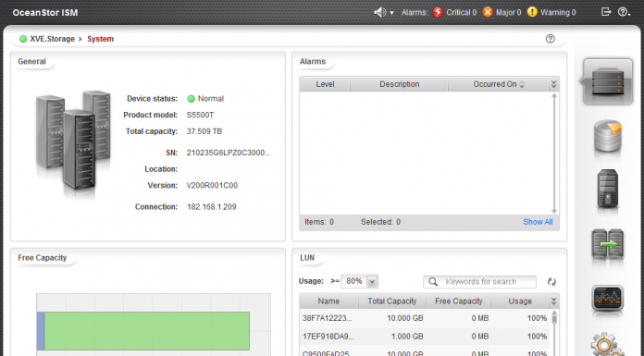Screen dimensions: 644x356
Task: Sort LUN table by Free Capacity column
Action: pos(458,301)
